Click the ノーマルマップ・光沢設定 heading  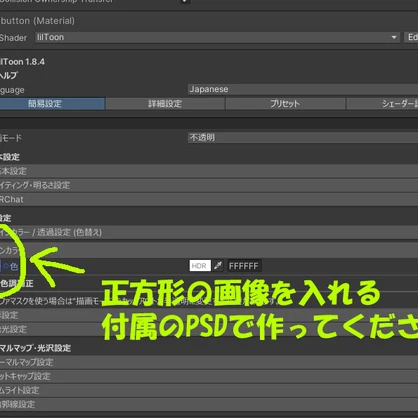pos(35,348)
